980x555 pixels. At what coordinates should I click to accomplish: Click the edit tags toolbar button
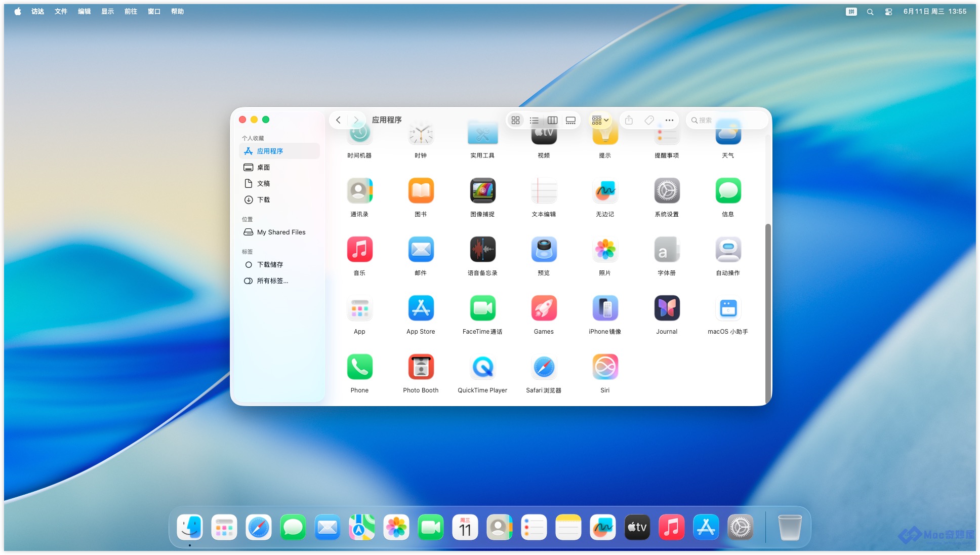pyautogui.click(x=649, y=121)
